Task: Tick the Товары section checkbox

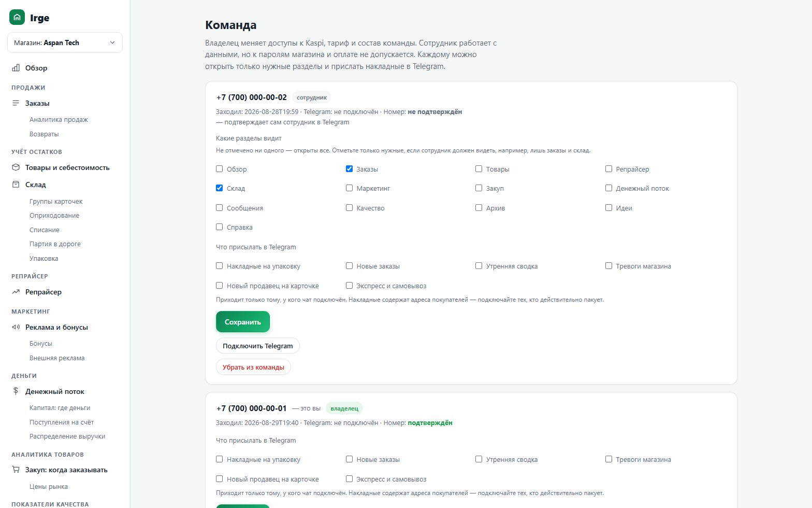Action: (479, 169)
